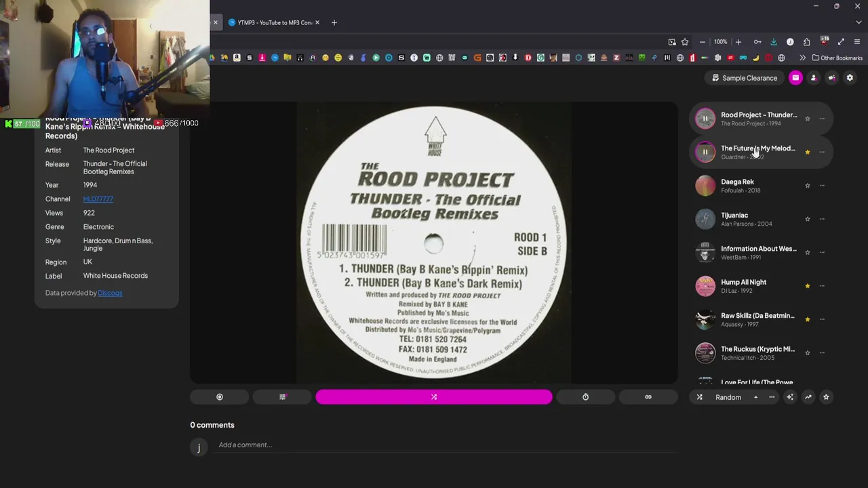Click the timer stopwatch button
Image resolution: width=868 pixels, height=488 pixels.
(x=586, y=397)
